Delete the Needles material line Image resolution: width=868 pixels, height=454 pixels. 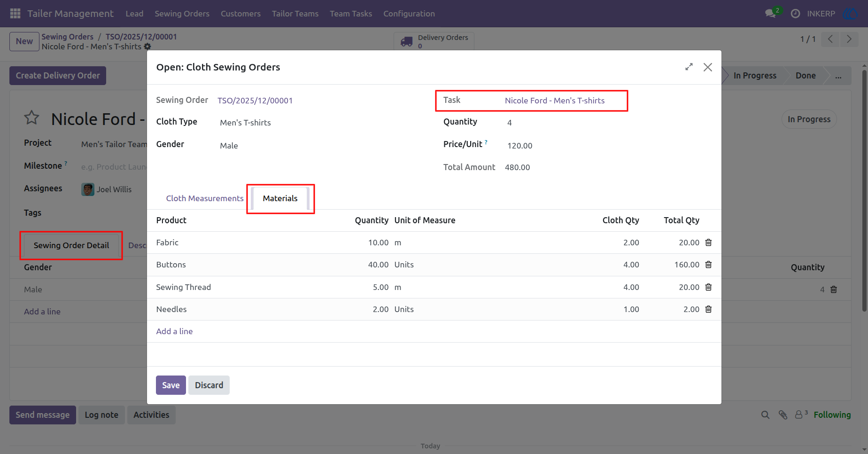[708, 309]
